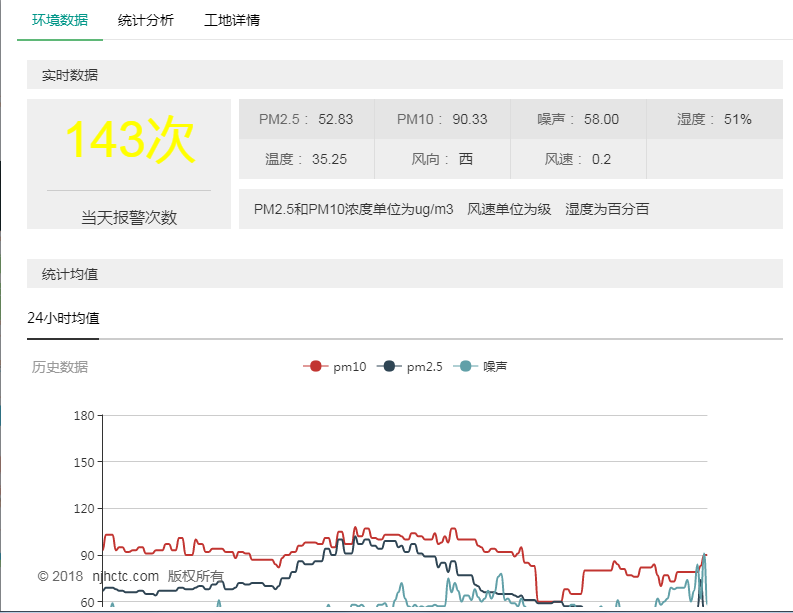Select the 24小时均值 tab
The image size is (793, 613).
point(63,318)
